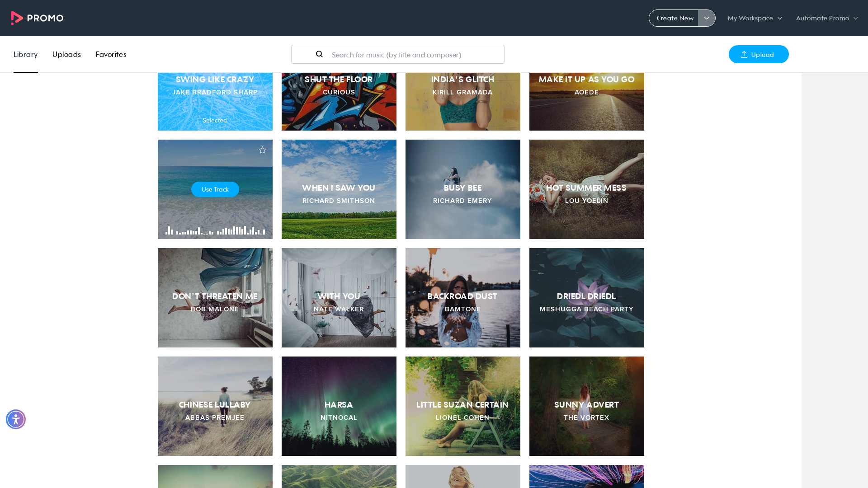The image size is (868, 488).
Task: Select the India's Glitch track
Action: (463, 101)
